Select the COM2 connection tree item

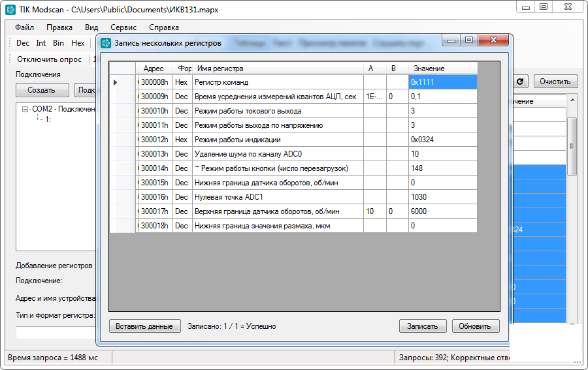pyautogui.click(x=63, y=109)
